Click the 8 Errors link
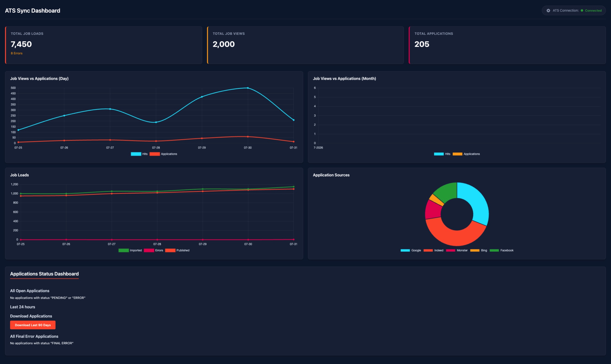Screen dimensions: 611x364 point(16,53)
